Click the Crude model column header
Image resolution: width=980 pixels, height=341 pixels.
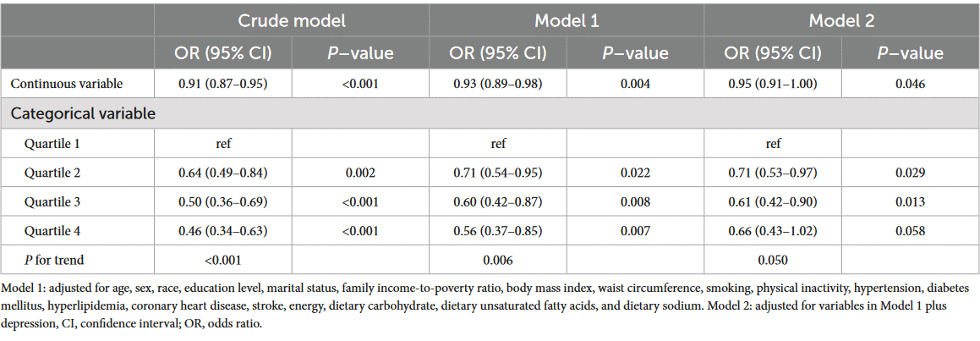point(291,19)
